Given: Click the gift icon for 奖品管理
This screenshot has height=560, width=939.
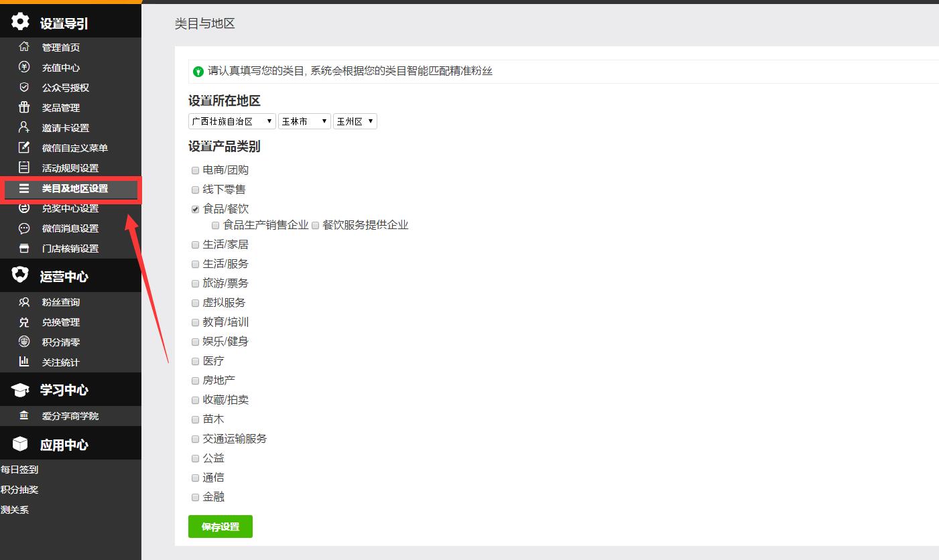Looking at the screenshot, I should (24, 108).
